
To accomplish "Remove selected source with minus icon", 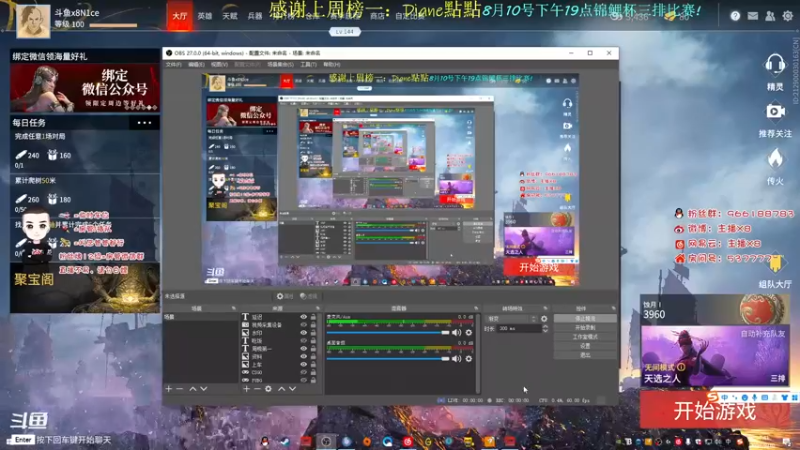I will 257,389.
